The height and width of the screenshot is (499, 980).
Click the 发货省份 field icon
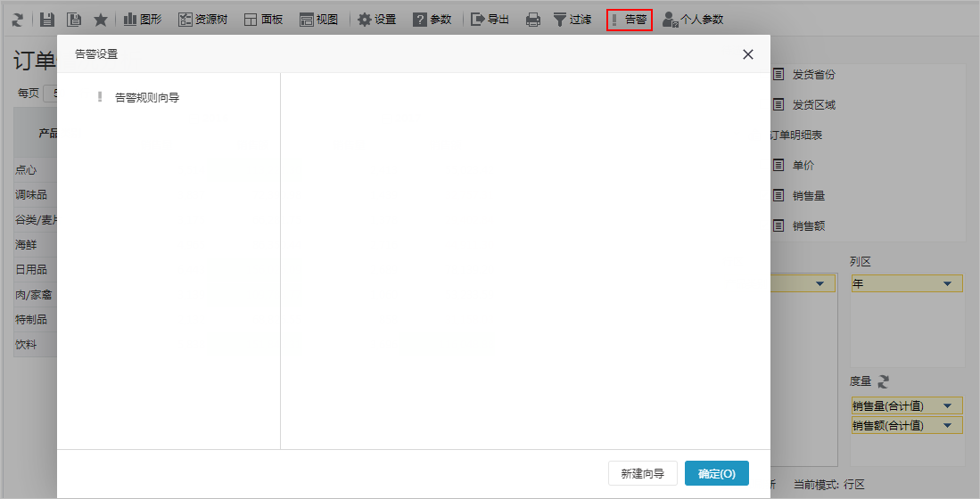point(778,74)
